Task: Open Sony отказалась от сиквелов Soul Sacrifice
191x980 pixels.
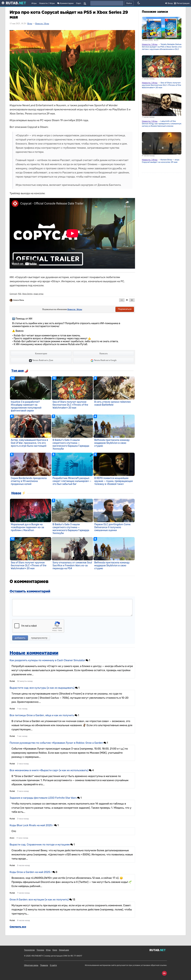Action: [x=72, y=565]
